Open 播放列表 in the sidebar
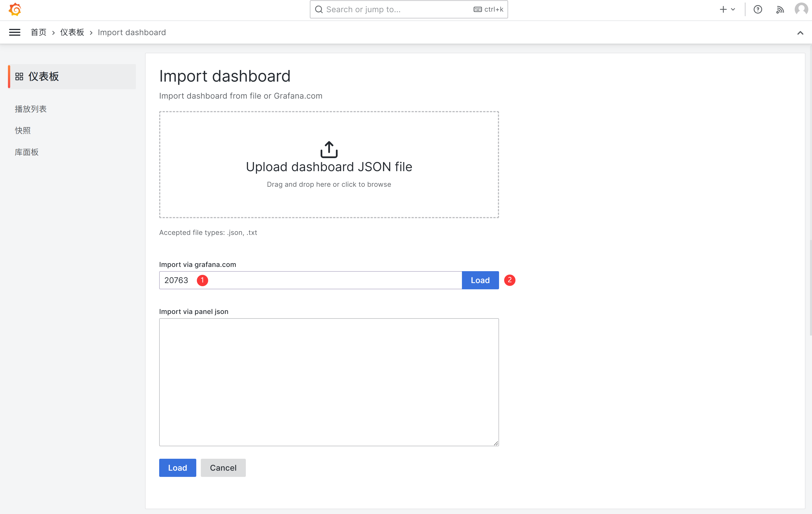This screenshot has width=812, height=514. click(x=31, y=109)
